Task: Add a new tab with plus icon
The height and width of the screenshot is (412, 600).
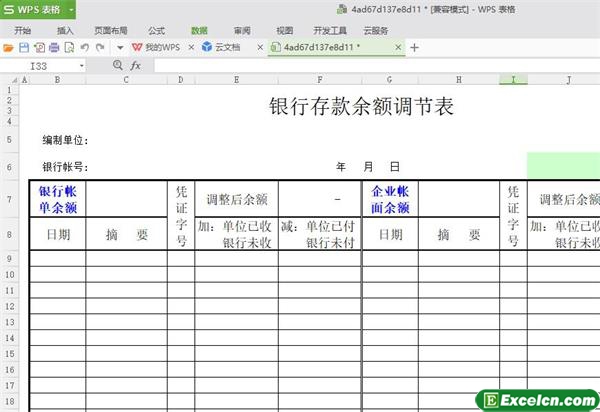Action: [415, 47]
